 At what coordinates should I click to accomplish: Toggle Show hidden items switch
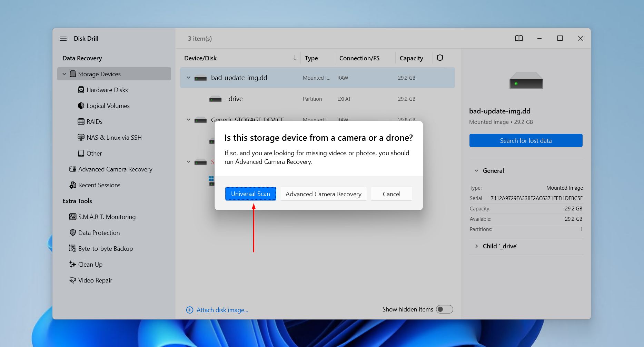tap(444, 309)
